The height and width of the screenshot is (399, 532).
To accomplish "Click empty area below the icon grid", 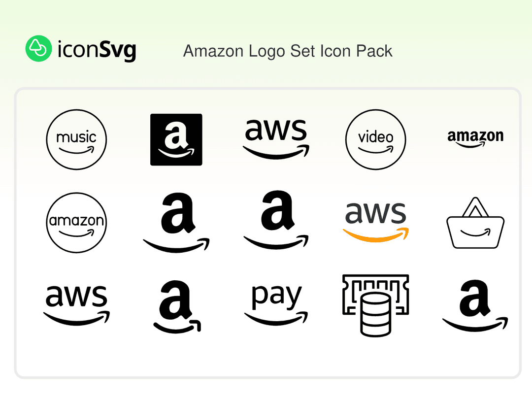I will click(x=267, y=356).
